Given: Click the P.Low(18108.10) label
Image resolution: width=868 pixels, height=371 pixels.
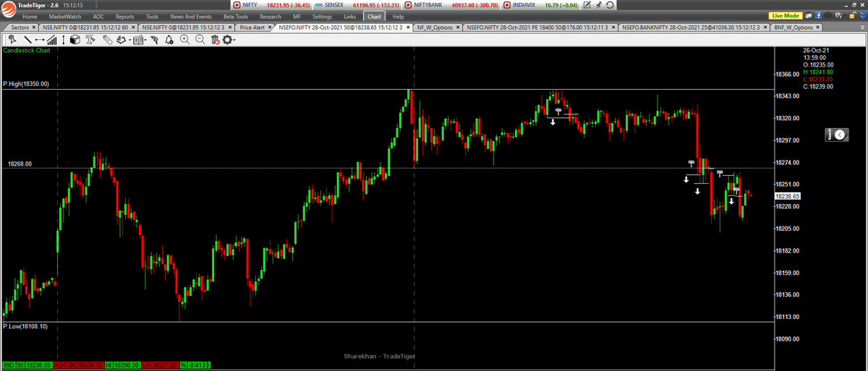Looking at the screenshot, I should (x=25, y=327).
